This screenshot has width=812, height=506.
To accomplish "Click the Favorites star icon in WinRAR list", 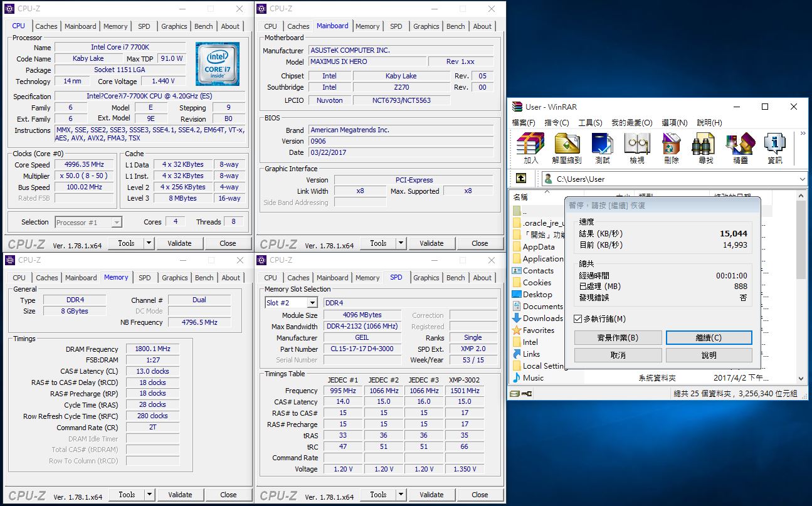I will [x=517, y=330].
